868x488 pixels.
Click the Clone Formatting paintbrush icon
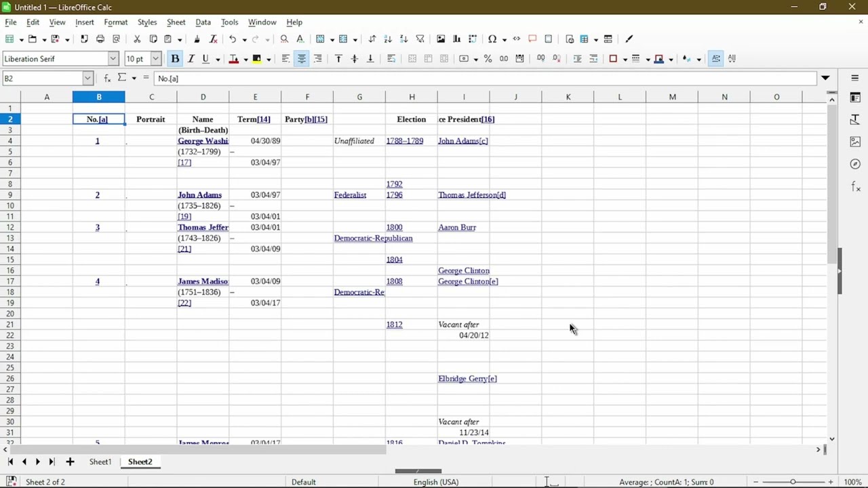point(197,39)
